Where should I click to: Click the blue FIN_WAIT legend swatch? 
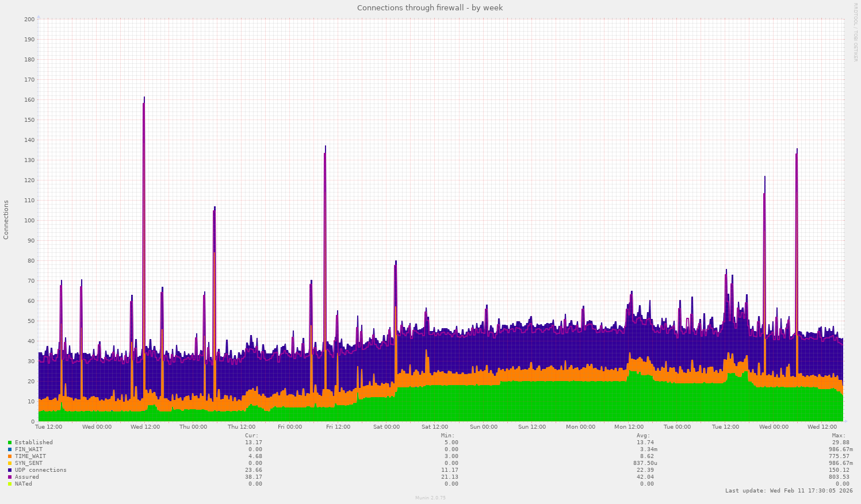pos(10,449)
